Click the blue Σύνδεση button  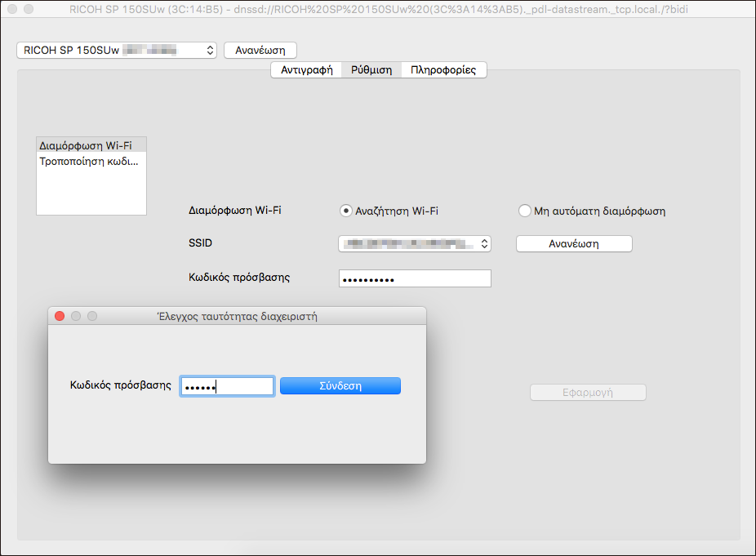(x=340, y=386)
